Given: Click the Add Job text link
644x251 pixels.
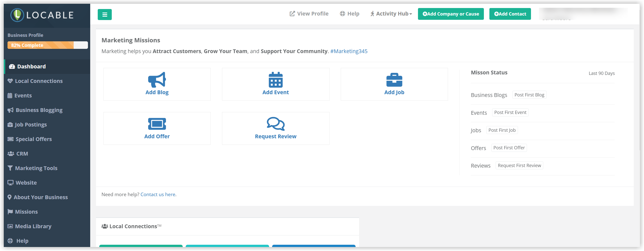Looking at the screenshot, I should (x=394, y=92).
